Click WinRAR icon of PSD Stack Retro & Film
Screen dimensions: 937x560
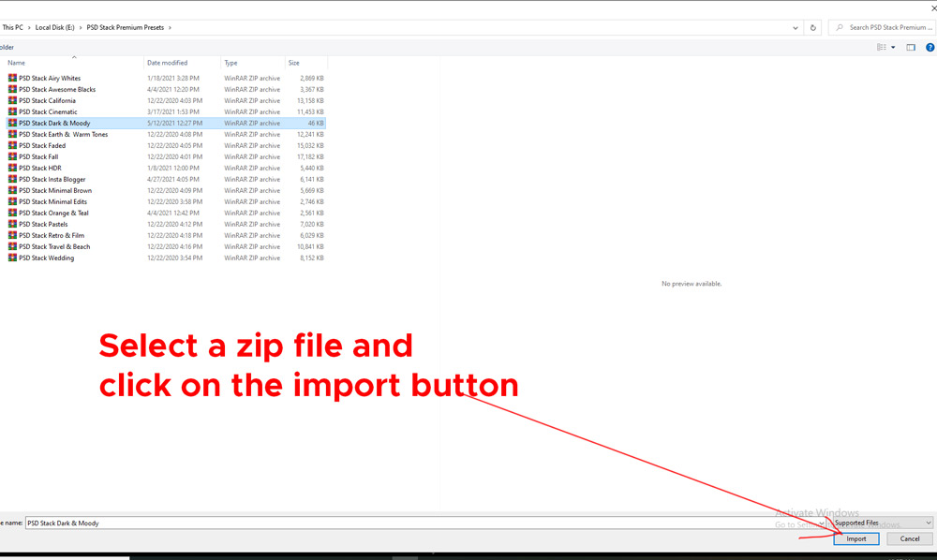(x=12, y=235)
